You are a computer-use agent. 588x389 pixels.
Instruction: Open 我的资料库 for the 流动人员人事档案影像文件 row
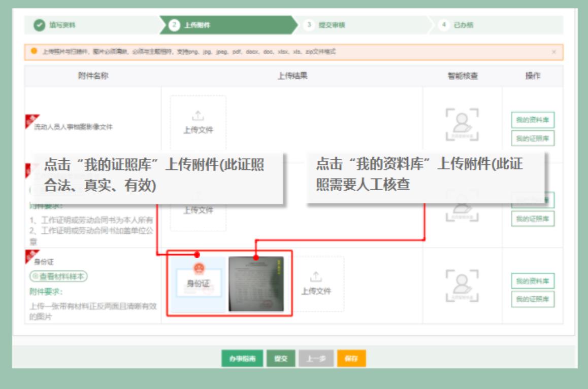(533, 120)
